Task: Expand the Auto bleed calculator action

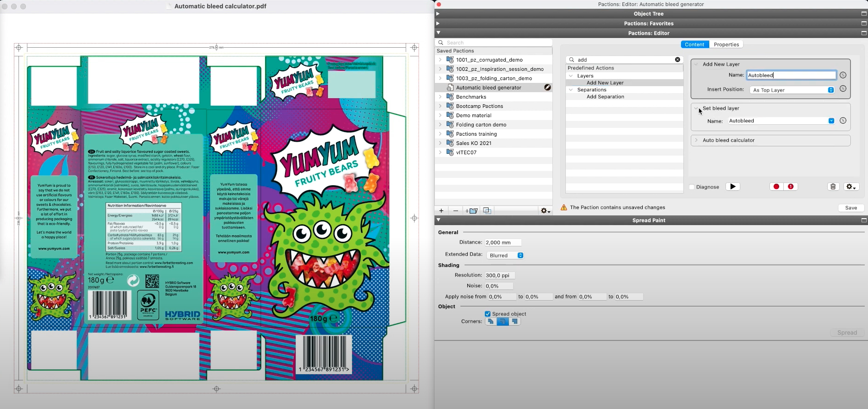Action: coord(696,140)
